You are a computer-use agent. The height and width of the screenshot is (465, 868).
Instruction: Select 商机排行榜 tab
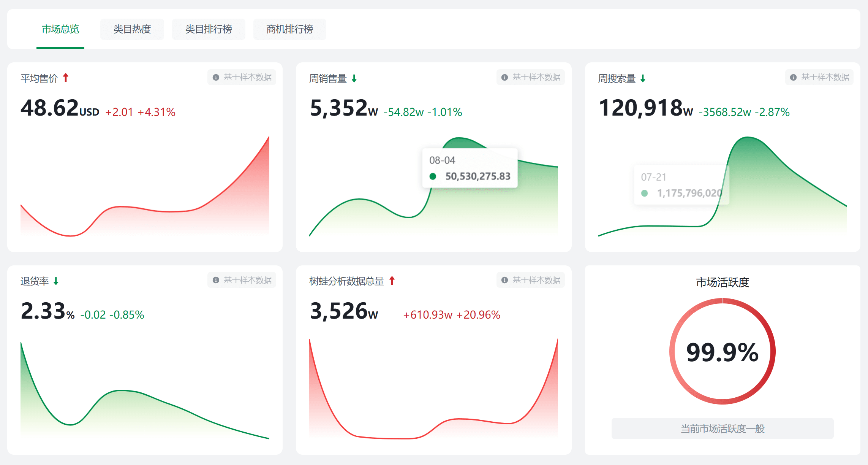click(289, 29)
